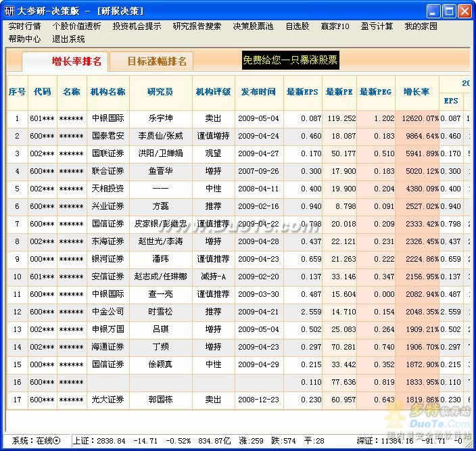Close the 大参研 window
Image resolution: width=476 pixels, height=451 pixels.
[465, 11]
